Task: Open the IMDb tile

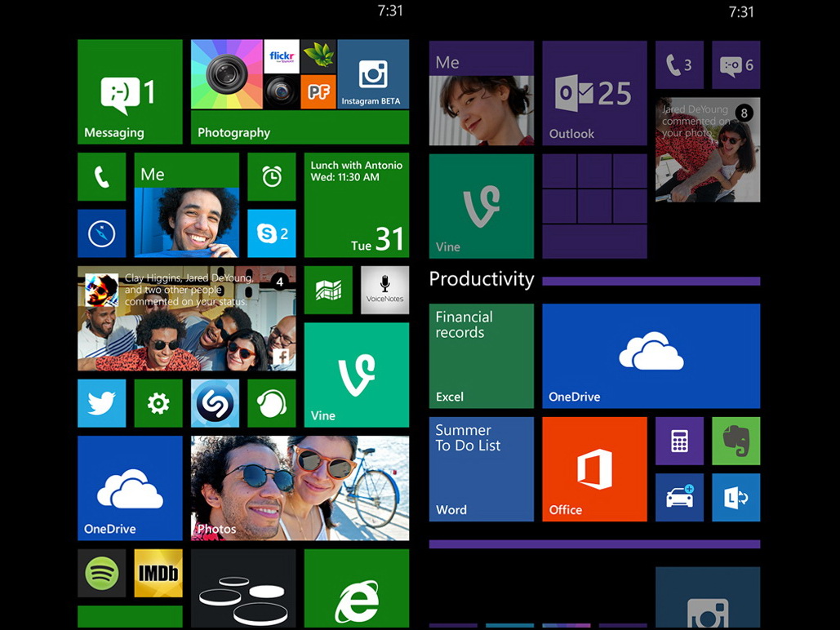Action: (x=158, y=573)
